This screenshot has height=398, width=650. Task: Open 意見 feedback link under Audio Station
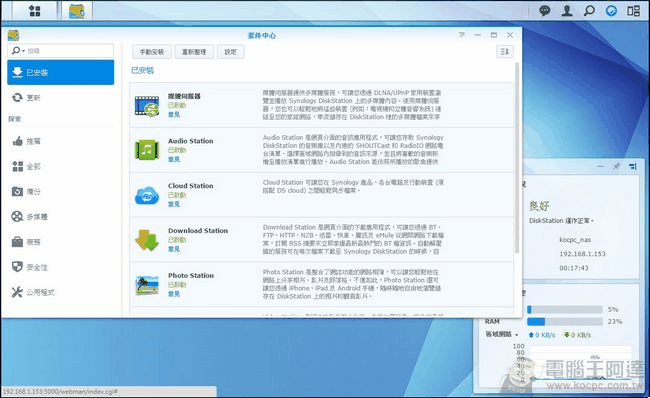(x=174, y=159)
